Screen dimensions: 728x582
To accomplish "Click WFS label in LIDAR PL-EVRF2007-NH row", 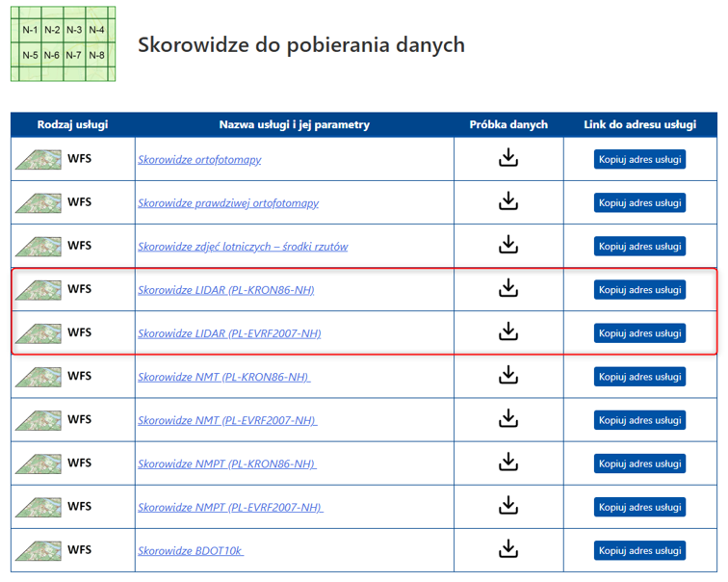I will point(79,332).
